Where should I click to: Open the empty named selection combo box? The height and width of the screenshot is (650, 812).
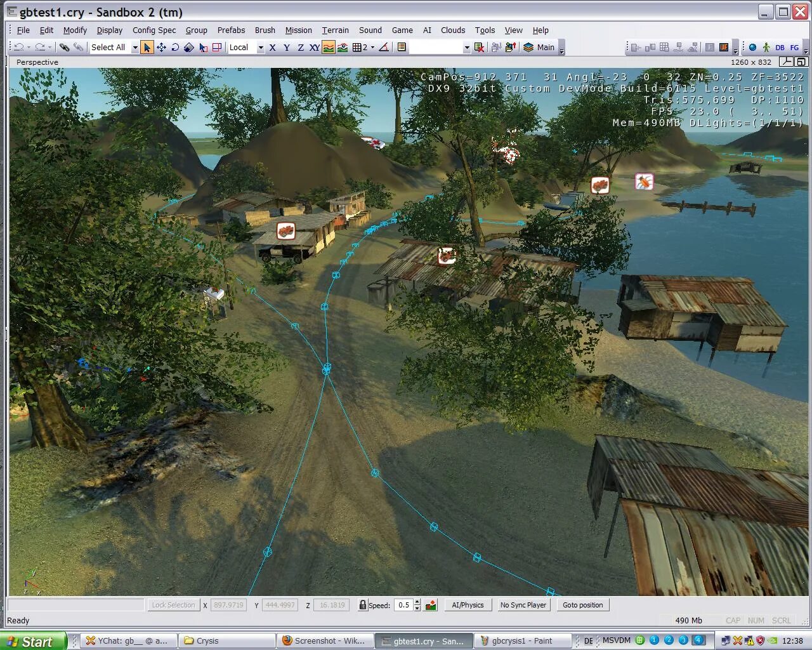[440, 48]
